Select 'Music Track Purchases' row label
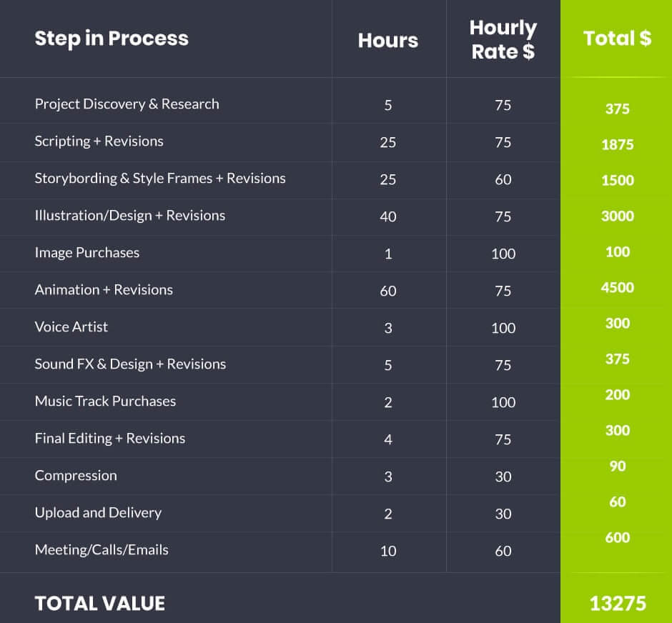This screenshot has height=623, width=672. (105, 402)
